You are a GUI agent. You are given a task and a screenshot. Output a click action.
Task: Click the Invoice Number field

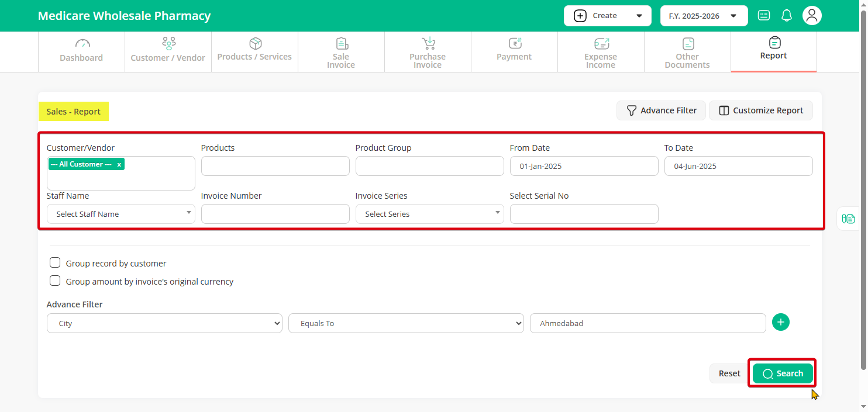pyautogui.click(x=275, y=214)
